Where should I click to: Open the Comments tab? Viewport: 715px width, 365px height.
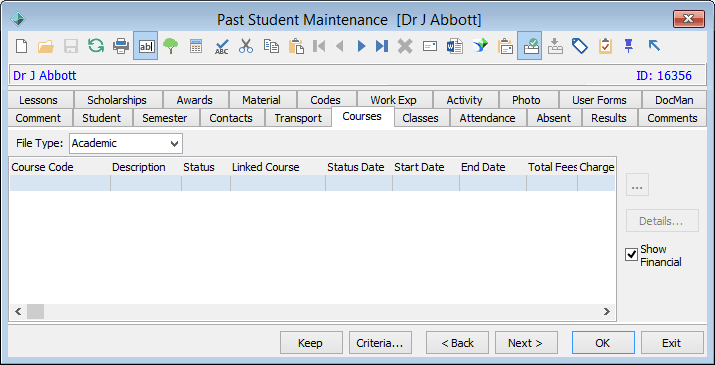[672, 118]
